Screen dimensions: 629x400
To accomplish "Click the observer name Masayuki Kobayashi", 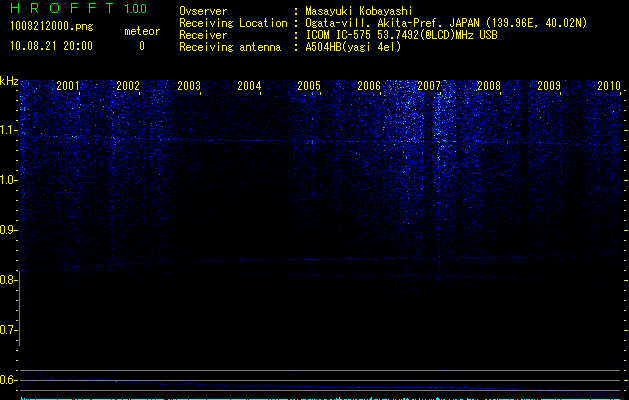I will pyautogui.click(x=359, y=11).
